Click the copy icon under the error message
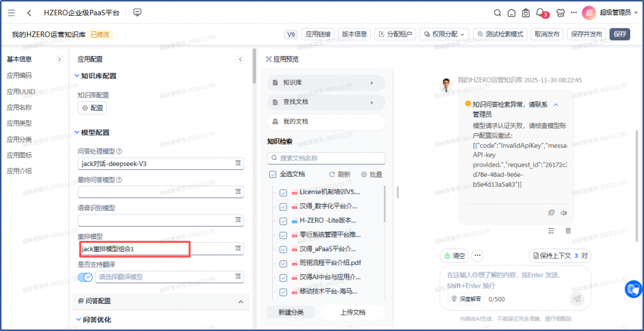 coord(552,213)
